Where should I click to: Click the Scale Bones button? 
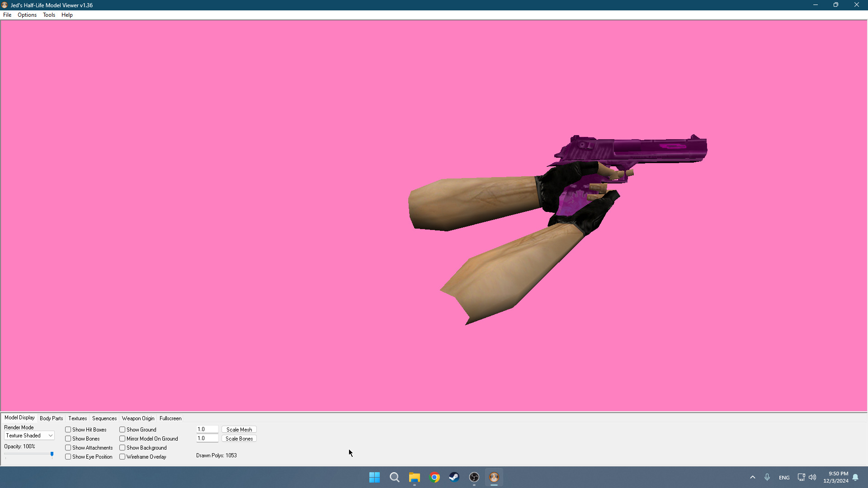click(239, 439)
